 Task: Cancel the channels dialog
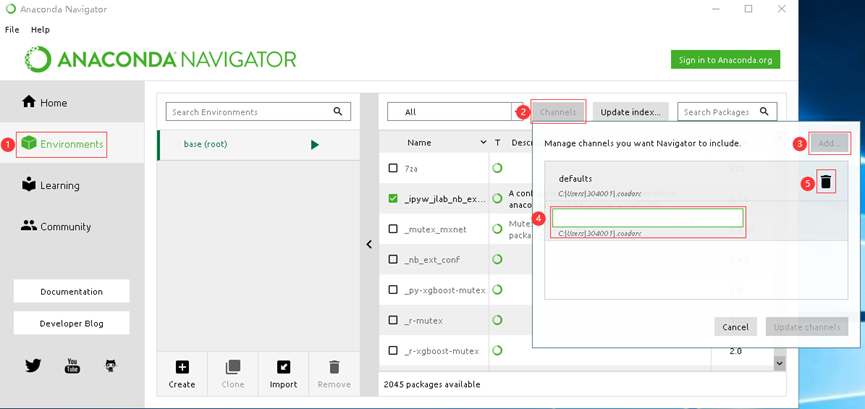pos(735,327)
